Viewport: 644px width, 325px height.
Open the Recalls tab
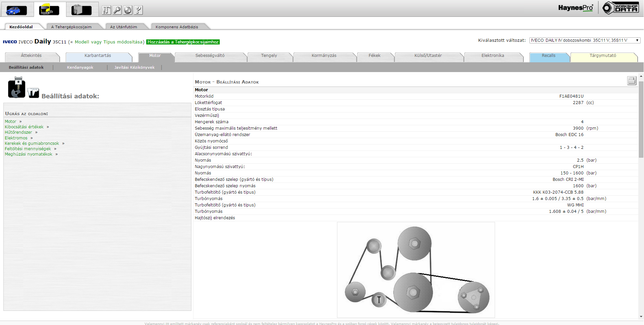(548, 56)
